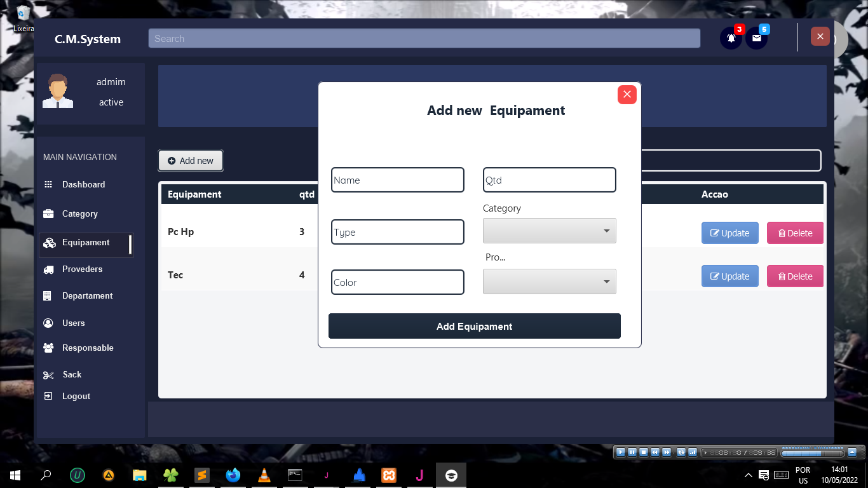Image resolution: width=868 pixels, height=488 pixels.
Task: Click the Qtd input field
Action: 550,180
